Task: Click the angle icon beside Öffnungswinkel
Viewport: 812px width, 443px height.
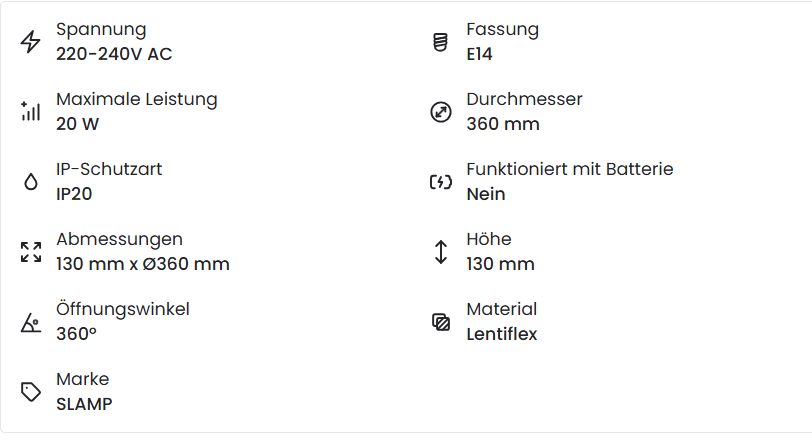Action: coord(31,322)
